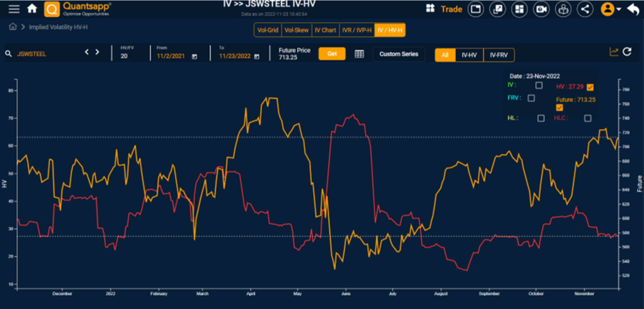Switch to the Vol-Skew tab

pos(297,30)
